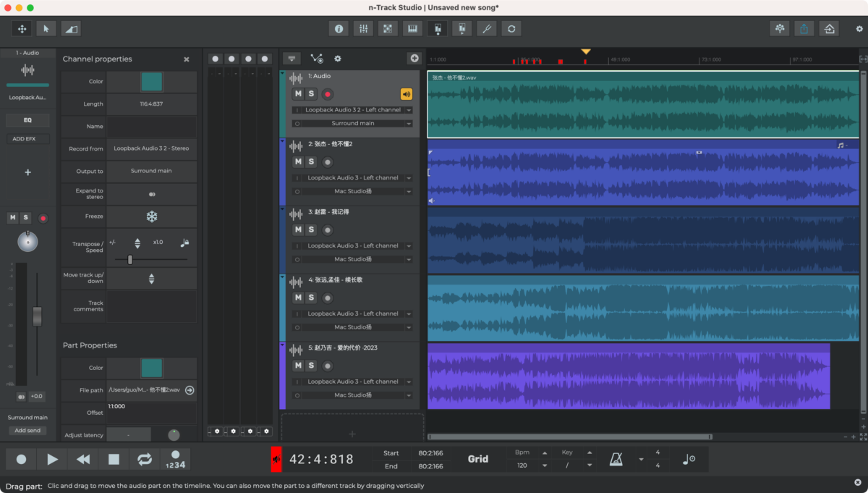Toggle loop playback in transport
Image resolution: width=868 pixels, height=493 pixels.
coord(145,459)
